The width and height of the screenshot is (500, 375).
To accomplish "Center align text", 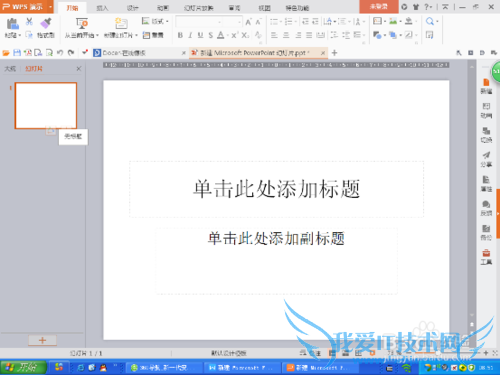I will click(x=286, y=35).
